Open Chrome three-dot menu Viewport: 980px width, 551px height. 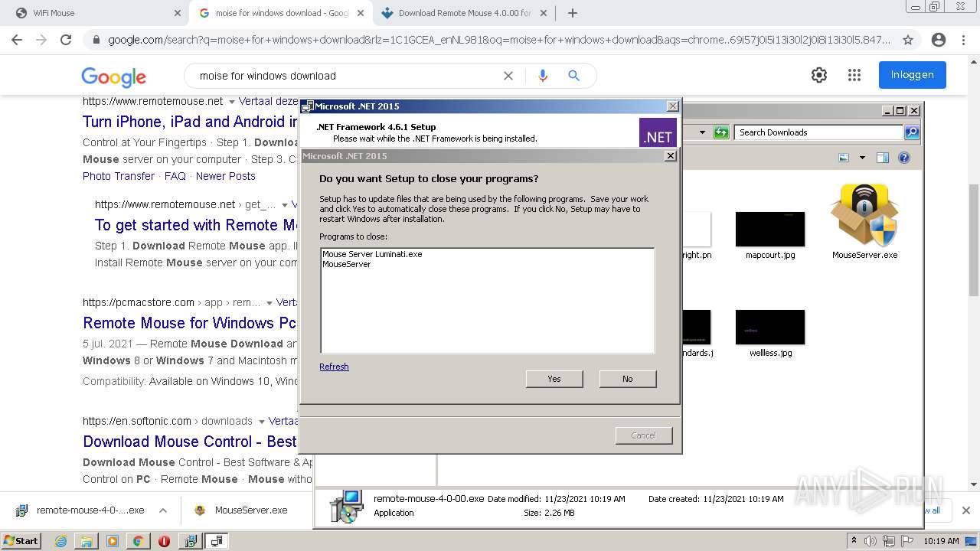click(963, 40)
